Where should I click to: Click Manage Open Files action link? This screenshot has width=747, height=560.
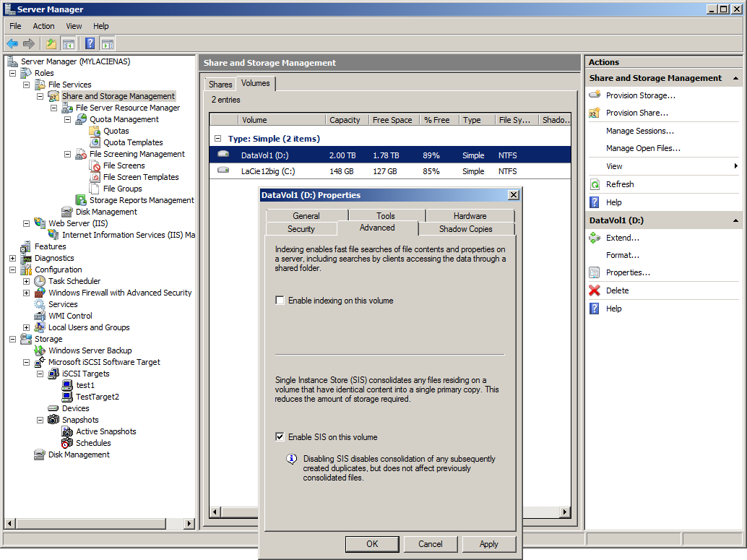643,148
